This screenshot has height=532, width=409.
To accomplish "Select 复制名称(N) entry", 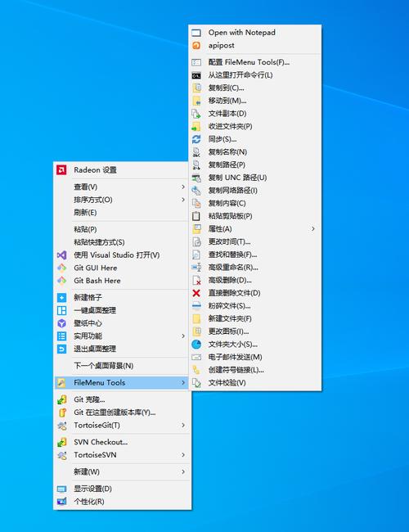I will (254, 152).
